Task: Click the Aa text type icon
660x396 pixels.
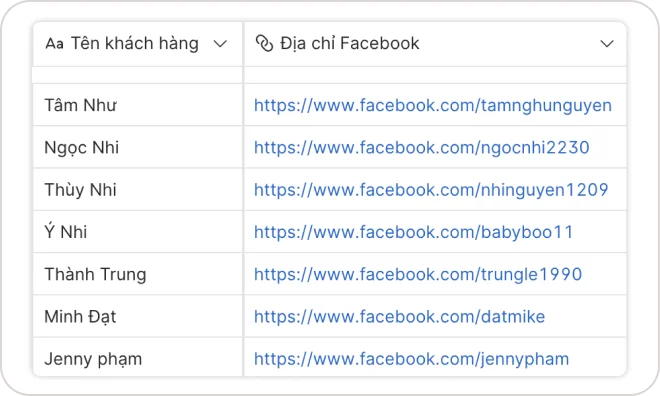Action: (x=54, y=43)
